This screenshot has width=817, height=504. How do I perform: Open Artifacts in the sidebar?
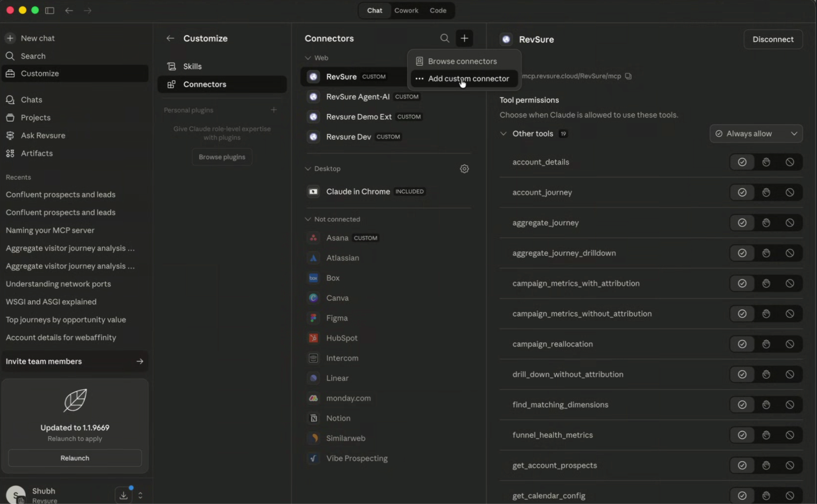click(x=75, y=153)
